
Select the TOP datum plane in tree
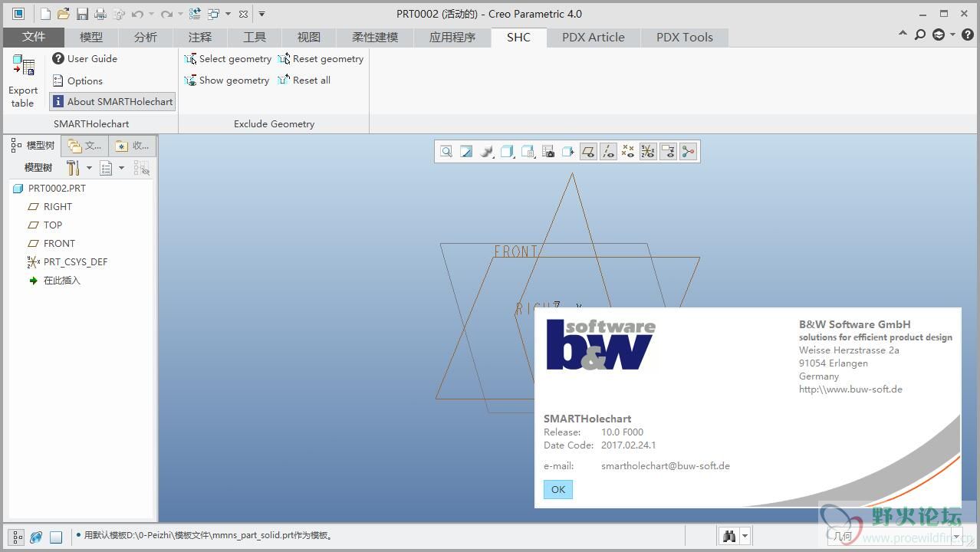click(x=44, y=225)
